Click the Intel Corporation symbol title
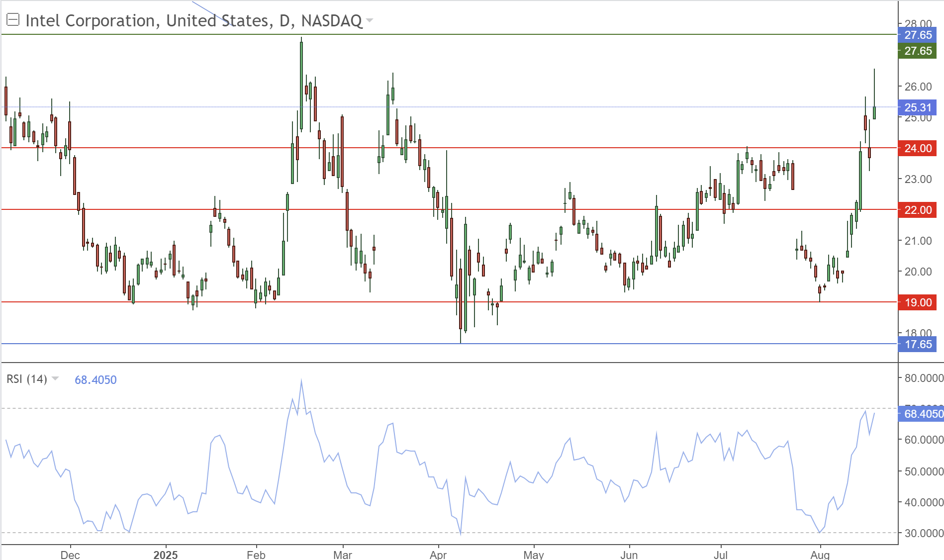The image size is (944, 560). pyautogui.click(x=193, y=20)
